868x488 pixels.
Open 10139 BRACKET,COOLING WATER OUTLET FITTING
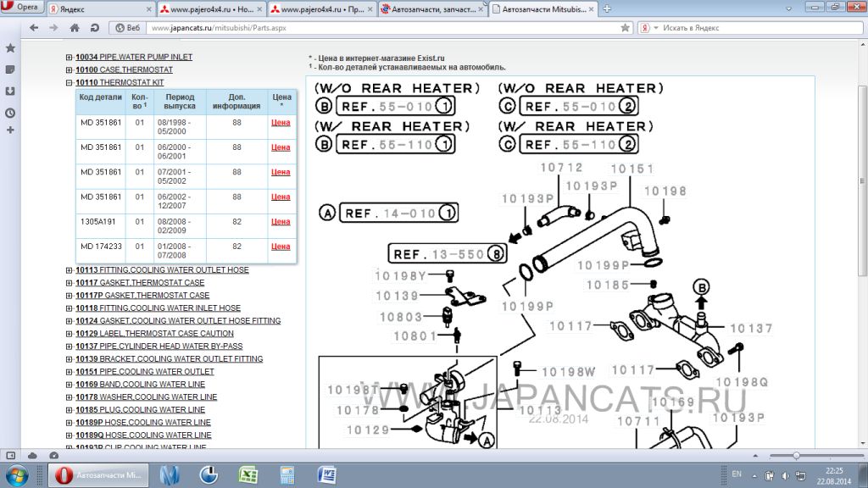169,359
